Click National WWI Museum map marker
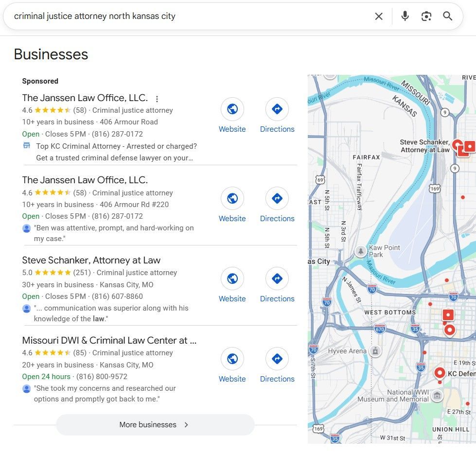Screen dimensions: 476x452 point(437,395)
